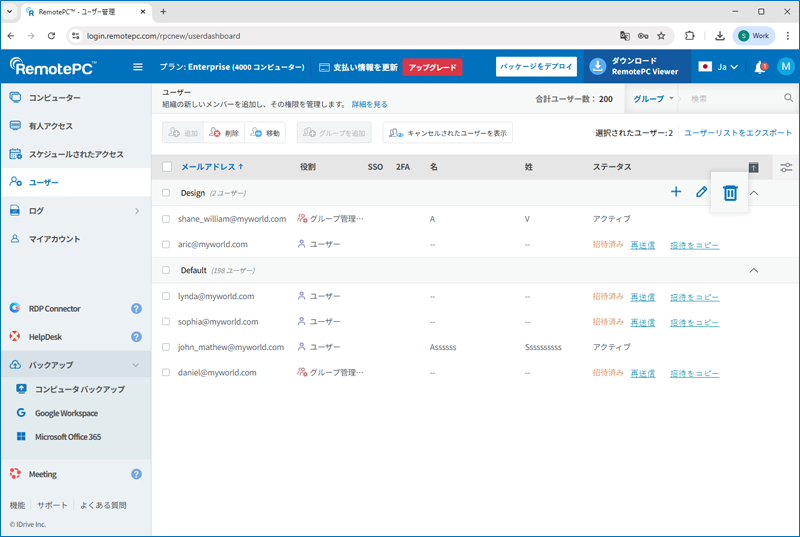The image size is (800, 537).
Task: Check the aric@myworld.com checkbox
Action: coord(166,244)
